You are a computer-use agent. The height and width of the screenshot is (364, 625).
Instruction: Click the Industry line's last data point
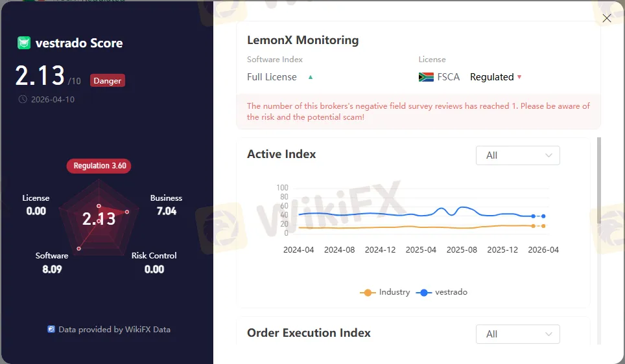[x=543, y=226]
